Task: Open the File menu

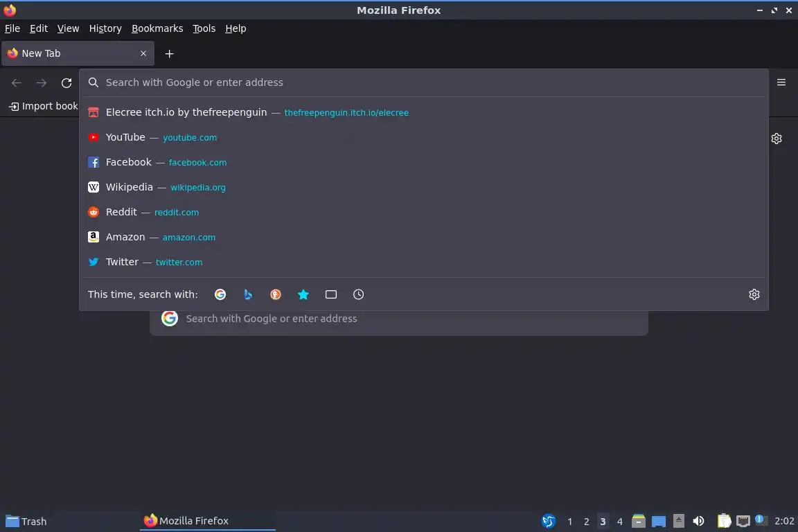Action: point(12,28)
